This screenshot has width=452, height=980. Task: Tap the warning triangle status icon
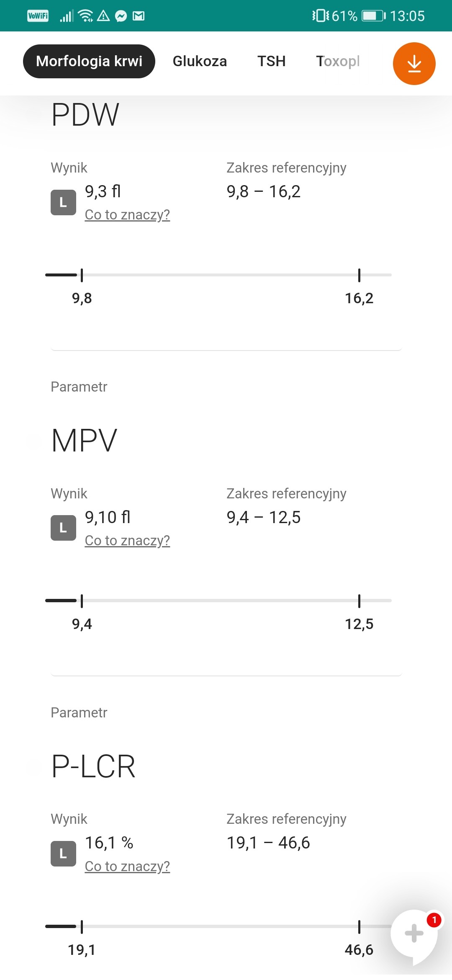(x=103, y=16)
